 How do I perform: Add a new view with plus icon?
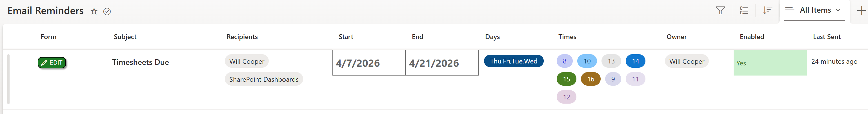point(861,10)
